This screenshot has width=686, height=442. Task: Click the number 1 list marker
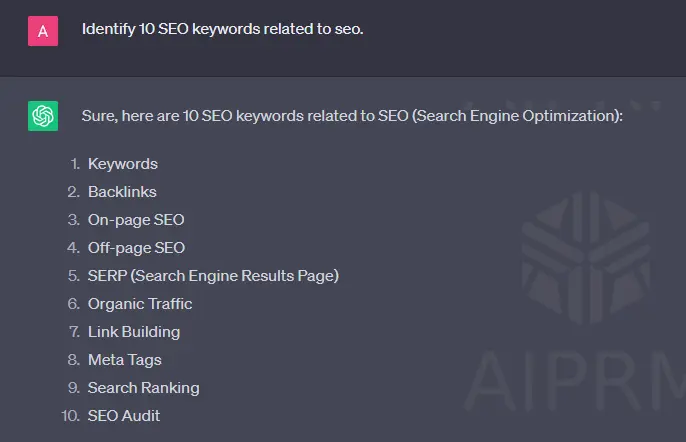click(x=75, y=164)
